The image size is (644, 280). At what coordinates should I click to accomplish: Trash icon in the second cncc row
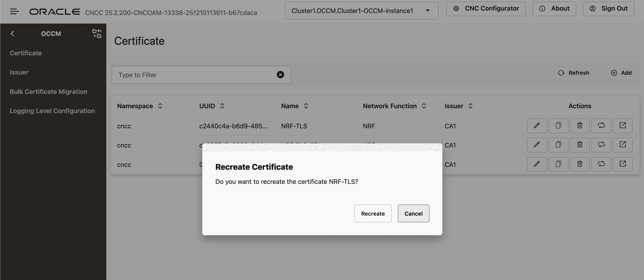(x=580, y=145)
